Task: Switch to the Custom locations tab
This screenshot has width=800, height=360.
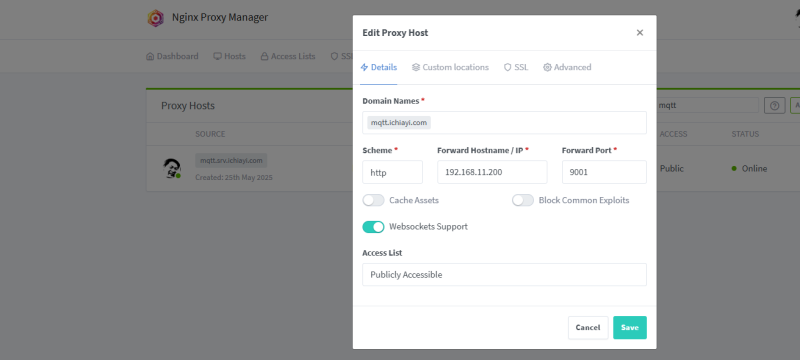Action: click(x=451, y=67)
